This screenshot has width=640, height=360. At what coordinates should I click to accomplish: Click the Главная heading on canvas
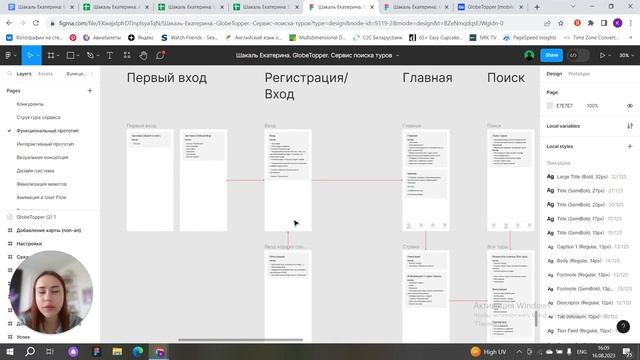pyautogui.click(x=427, y=78)
